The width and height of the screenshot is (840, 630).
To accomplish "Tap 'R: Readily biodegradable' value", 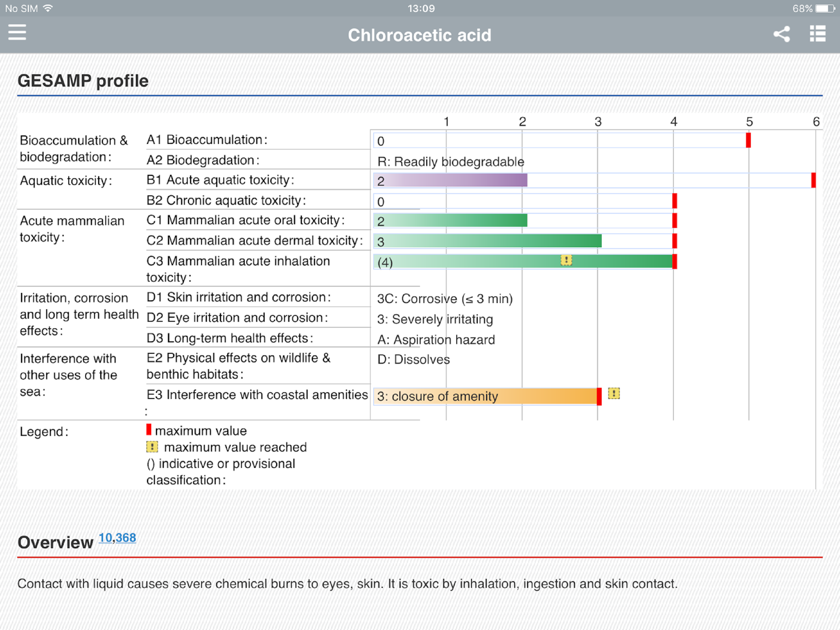I will pos(451,162).
